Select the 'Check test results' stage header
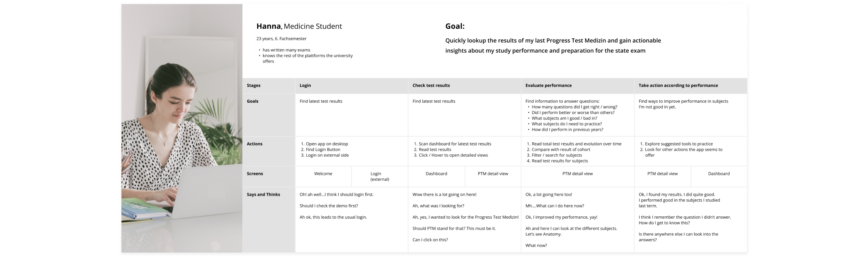 click(x=431, y=86)
